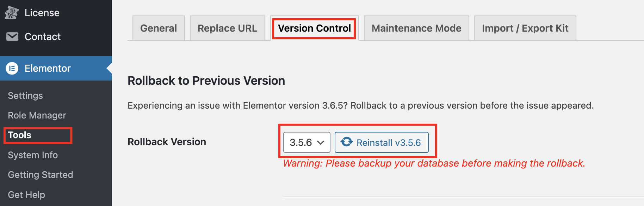Open System Info submenu link

tap(33, 155)
